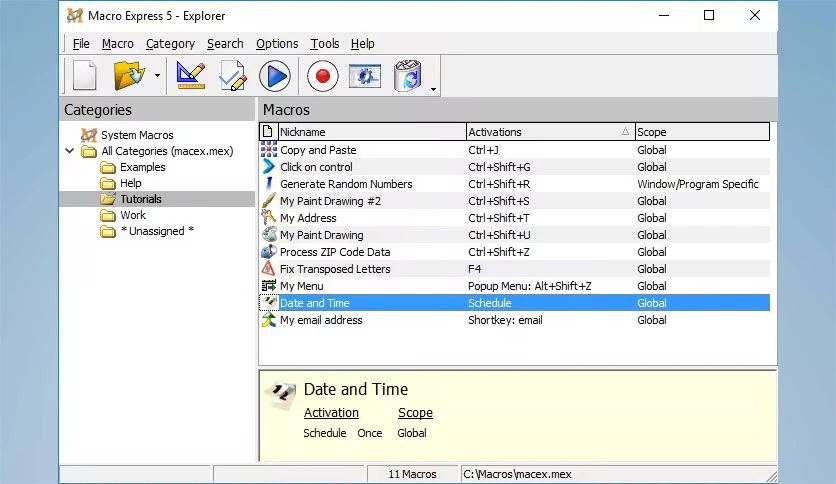Click the C:\Macros\macex.mex status bar path
The height and width of the screenshot is (484, 836).
(517, 474)
